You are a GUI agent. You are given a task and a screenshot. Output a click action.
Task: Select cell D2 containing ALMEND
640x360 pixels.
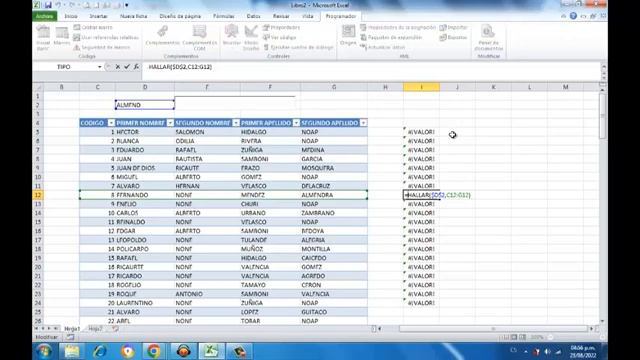pyautogui.click(x=145, y=105)
